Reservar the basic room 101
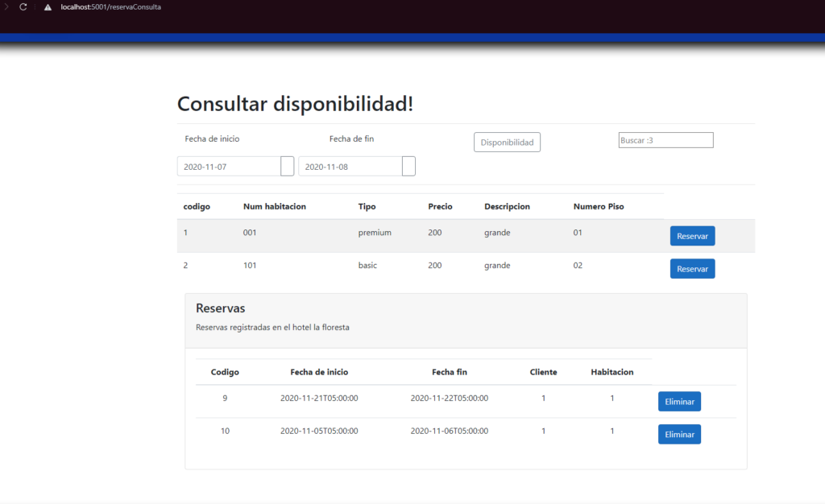The image size is (825, 504). pos(692,269)
